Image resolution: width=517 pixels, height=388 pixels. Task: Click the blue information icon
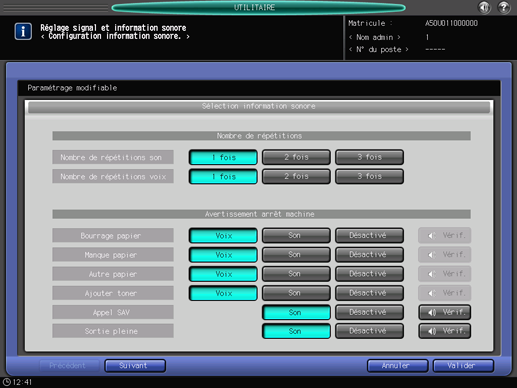pos(23,31)
